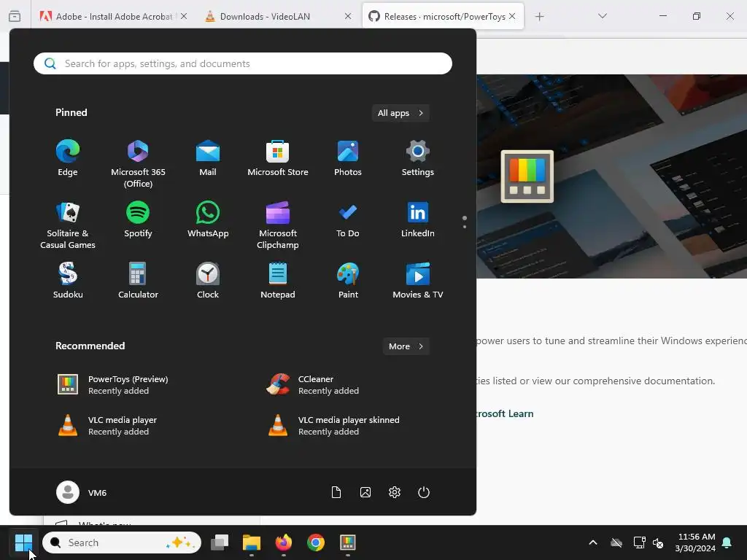Expand the All apps list
Viewport: 747px width, 560px height.
400,113
